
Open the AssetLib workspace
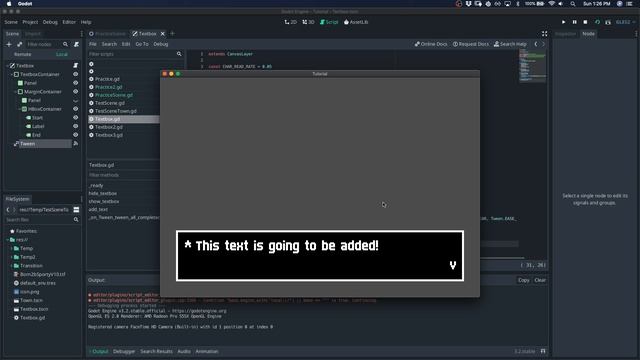click(356, 22)
